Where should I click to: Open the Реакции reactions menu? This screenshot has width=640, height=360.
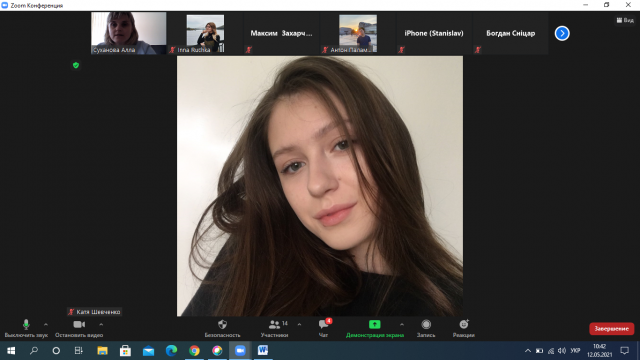point(464,329)
